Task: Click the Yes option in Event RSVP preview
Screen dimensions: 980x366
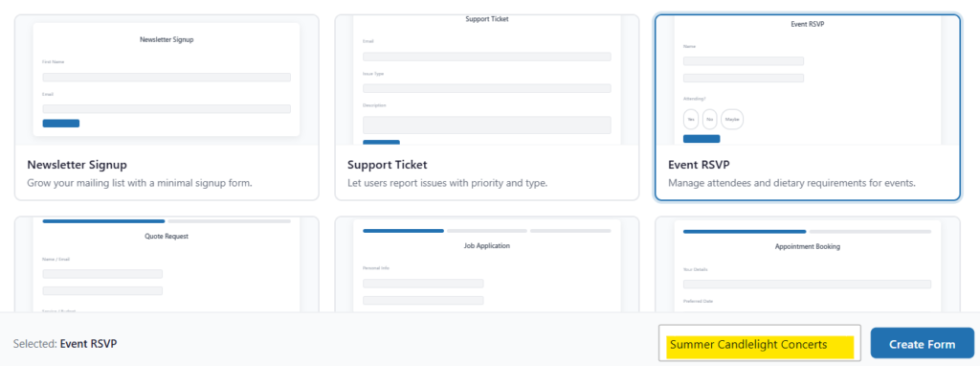Action: point(691,119)
